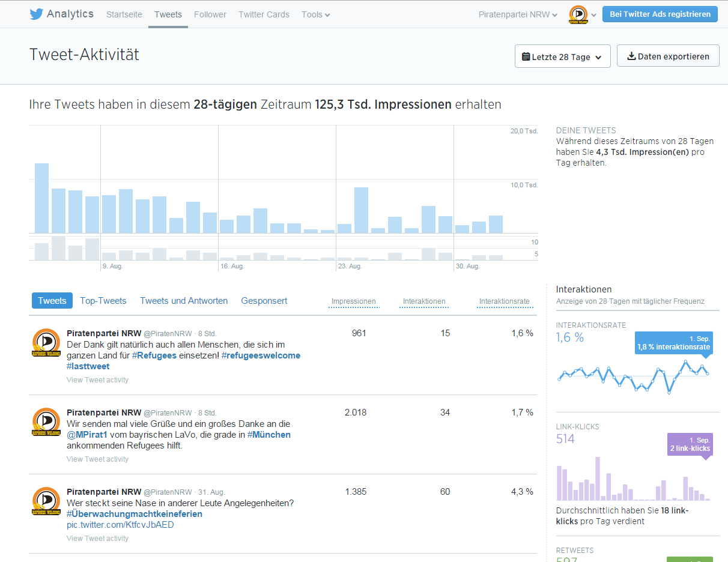
Task: Click the #Refugees hashtag link
Action: [x=154, y=355]
